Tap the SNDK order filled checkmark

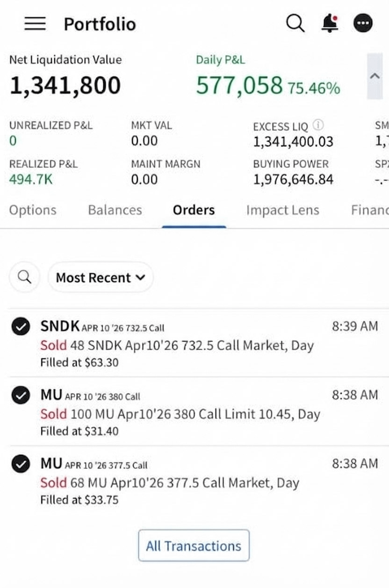pos(21,327)
